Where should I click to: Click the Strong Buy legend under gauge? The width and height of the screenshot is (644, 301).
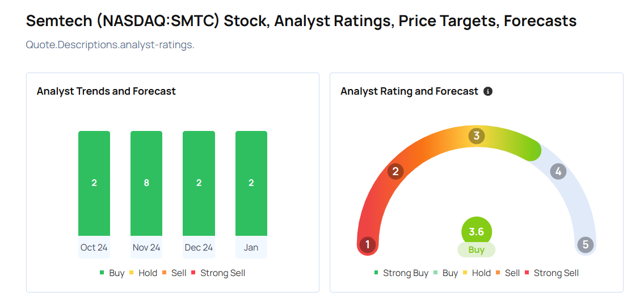pos(401,273)
